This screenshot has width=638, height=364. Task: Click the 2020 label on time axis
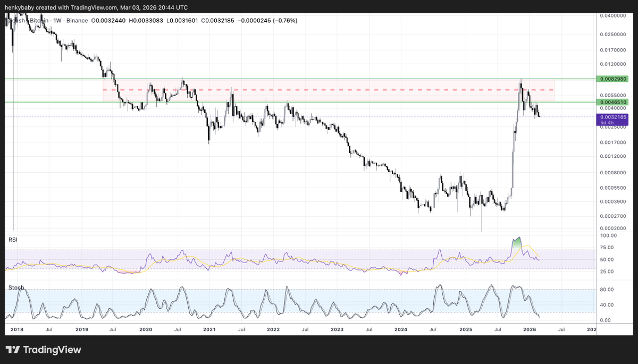[145, 329]
